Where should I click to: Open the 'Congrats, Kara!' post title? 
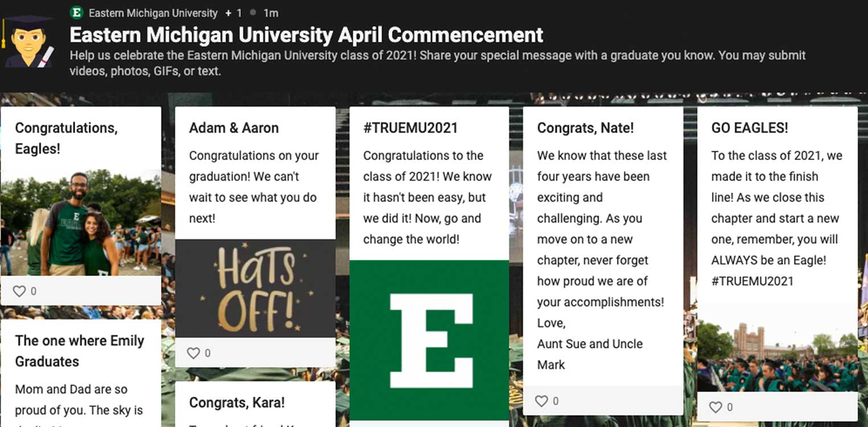pos(237,403)
